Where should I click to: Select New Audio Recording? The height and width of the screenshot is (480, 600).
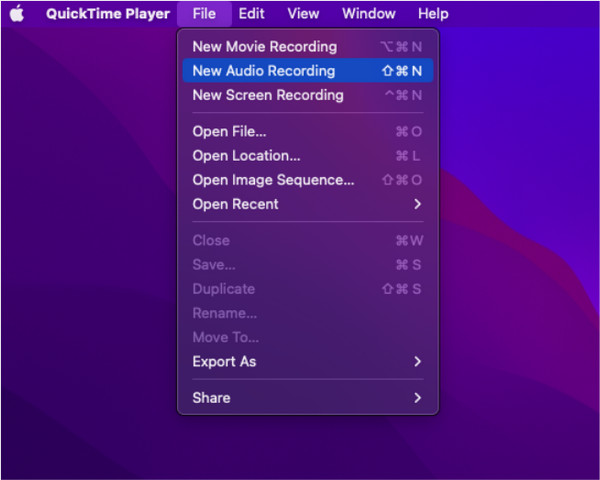[x=308, y=71]
